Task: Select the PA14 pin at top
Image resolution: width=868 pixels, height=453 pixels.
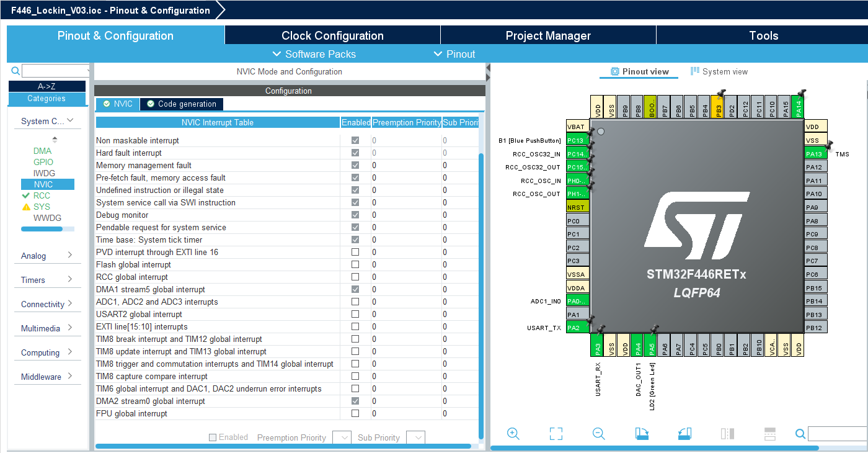Action: (799, 107)
